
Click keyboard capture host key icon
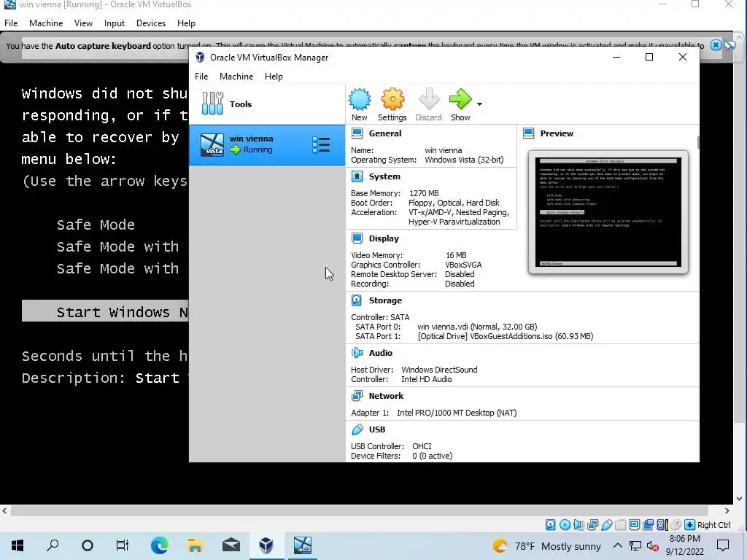tap(690, 525)
